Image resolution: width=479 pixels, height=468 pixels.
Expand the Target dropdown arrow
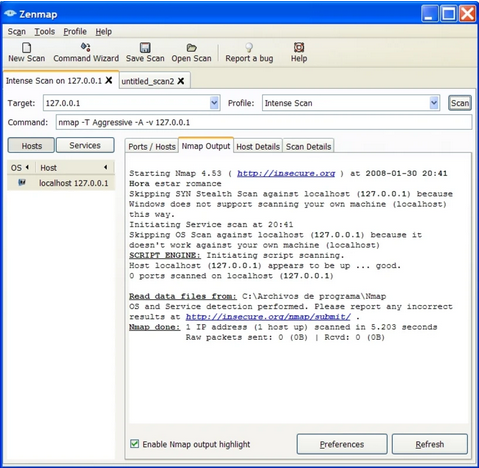[214, 103]
